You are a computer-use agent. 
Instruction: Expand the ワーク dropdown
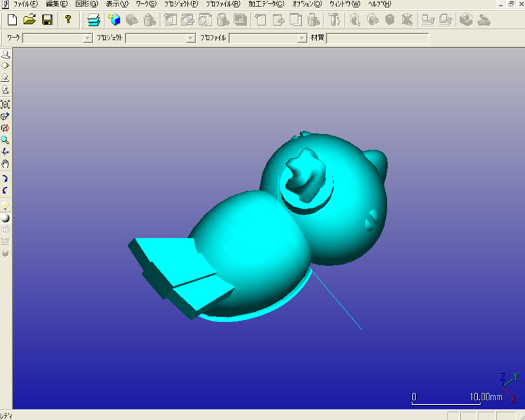tap(88, 39)
